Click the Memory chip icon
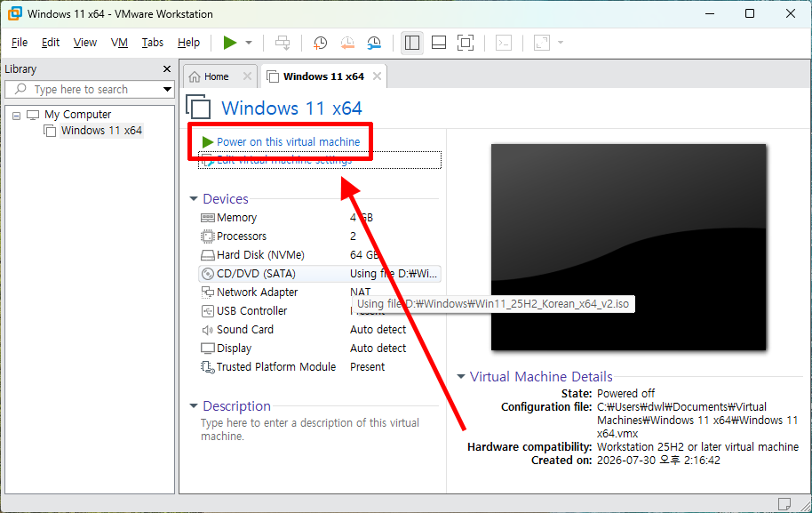Image resolution: width=812 pixels, height=513 pixels. pos(208,218)
